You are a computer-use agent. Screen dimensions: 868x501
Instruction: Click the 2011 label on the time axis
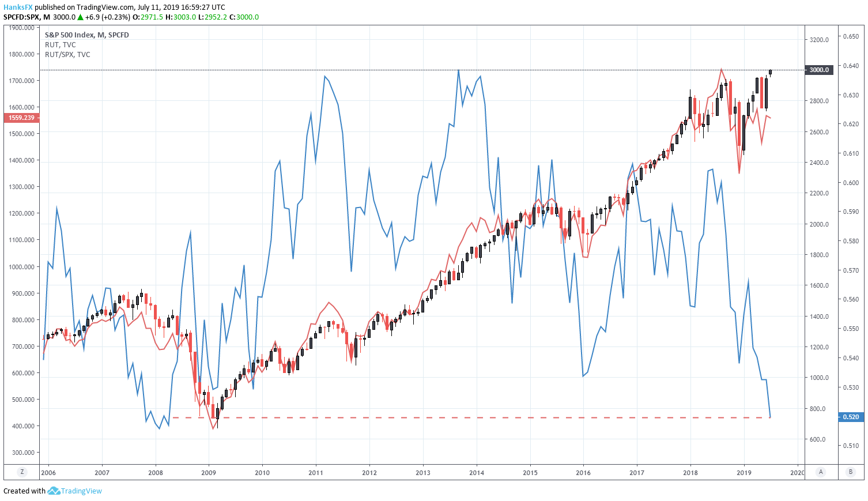pos(316,473)
